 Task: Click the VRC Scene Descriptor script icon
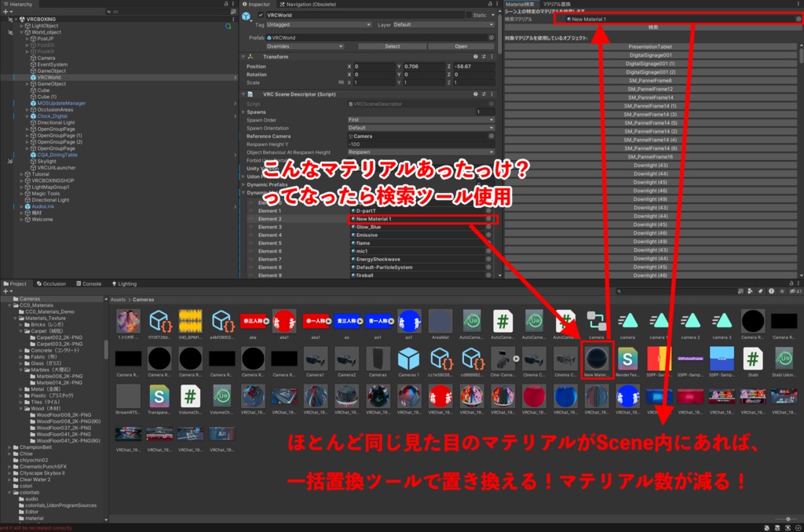251,94
